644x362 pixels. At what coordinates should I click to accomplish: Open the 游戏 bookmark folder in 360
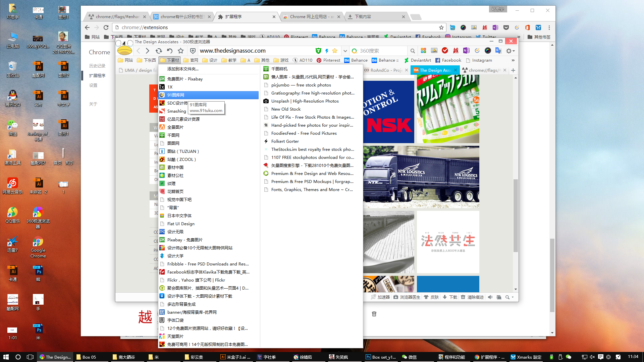click(281, 60)
